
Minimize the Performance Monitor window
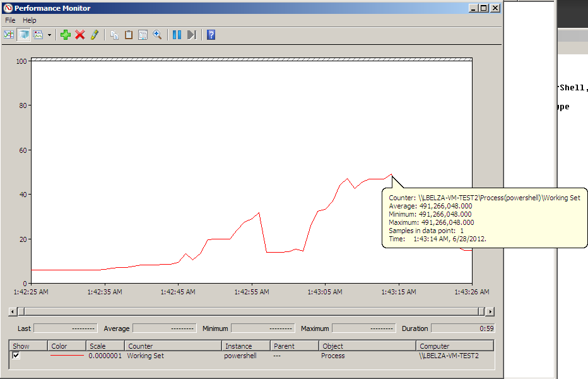click(474, 8)
